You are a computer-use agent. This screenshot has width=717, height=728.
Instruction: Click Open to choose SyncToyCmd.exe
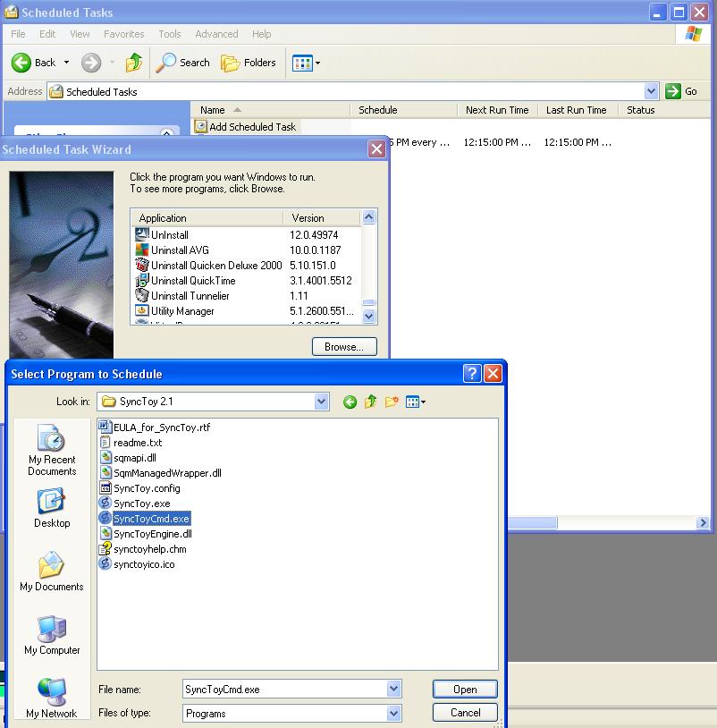pyautogui.click(x=465, y=690)
